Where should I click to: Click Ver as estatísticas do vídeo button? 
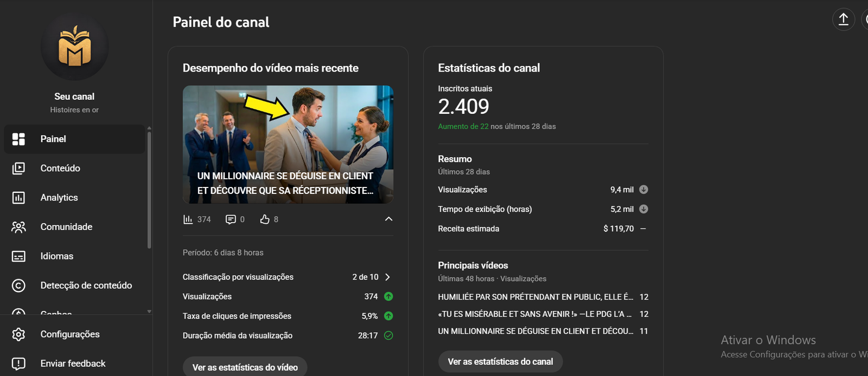click(245, 367)
